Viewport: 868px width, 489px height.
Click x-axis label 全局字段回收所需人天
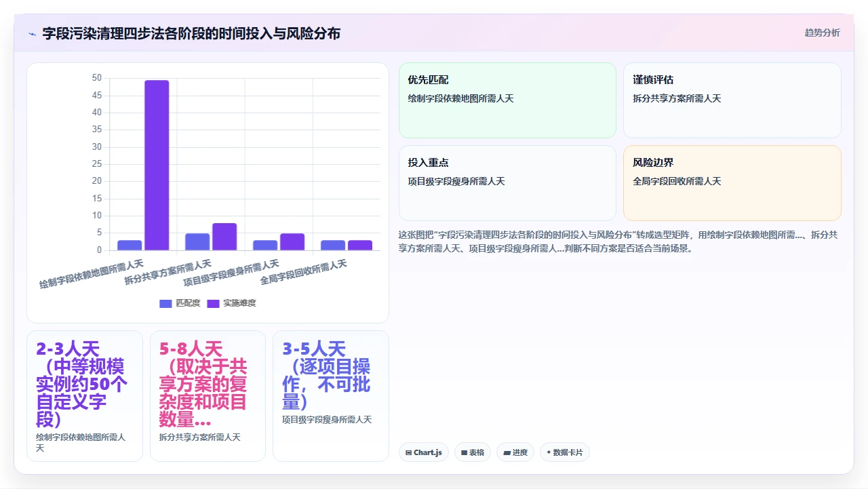tap(304, 271)
